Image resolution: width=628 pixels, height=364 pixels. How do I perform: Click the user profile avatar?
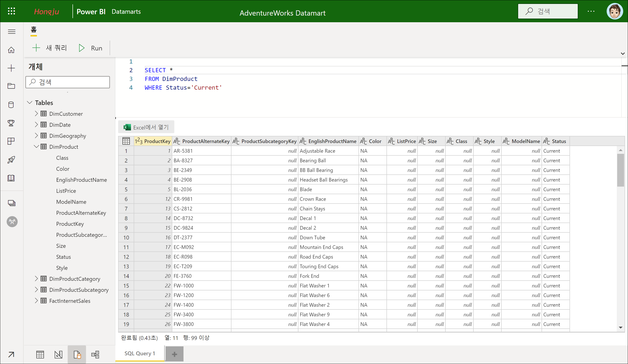[x=614, y=11]
